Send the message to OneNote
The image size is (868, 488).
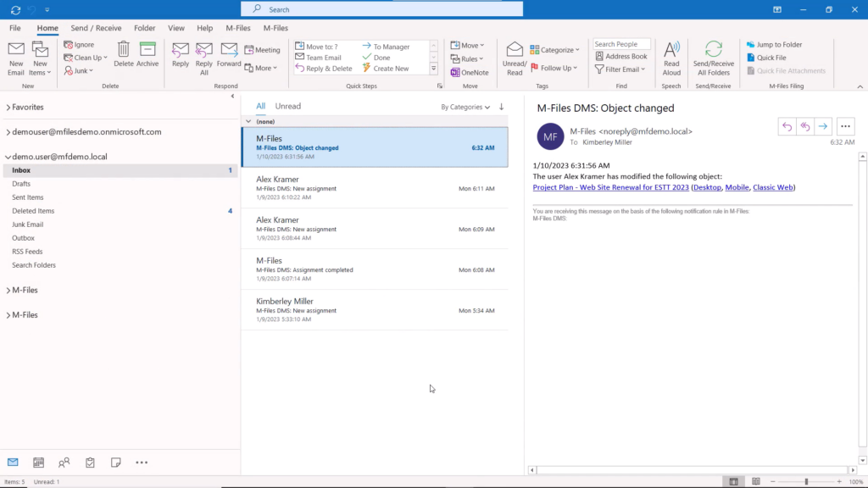[469, 72]
